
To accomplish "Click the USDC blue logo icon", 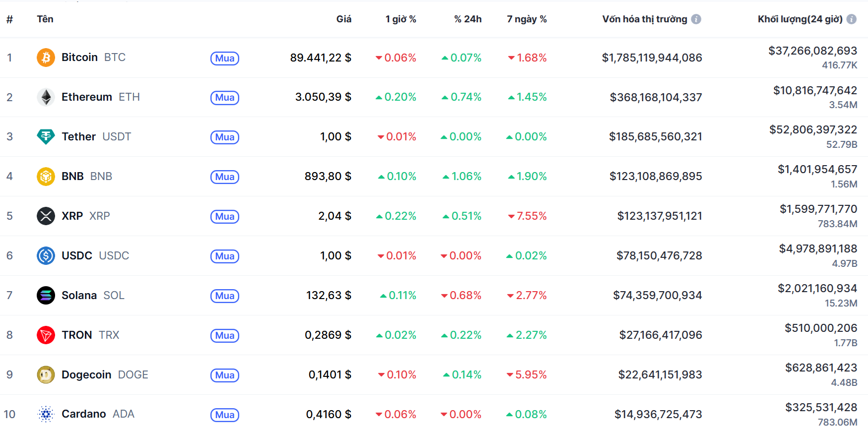I will 46,255.
